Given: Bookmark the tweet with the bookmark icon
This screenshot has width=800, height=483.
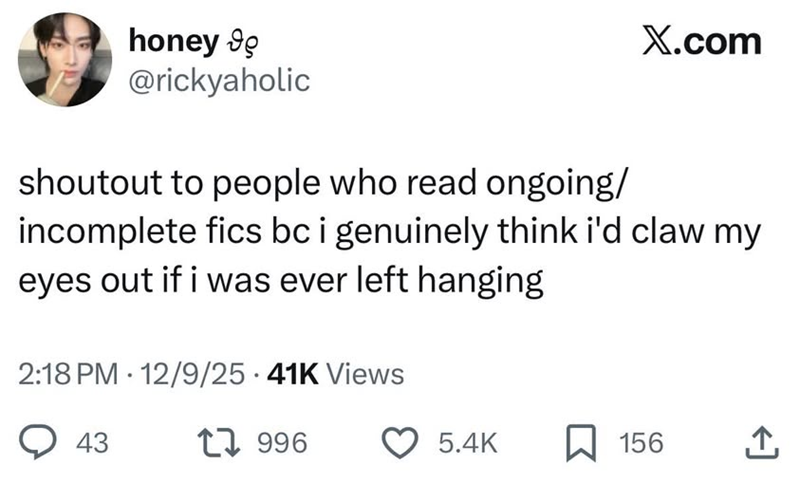Looking at the screenshot, I should tap(581, 443).
